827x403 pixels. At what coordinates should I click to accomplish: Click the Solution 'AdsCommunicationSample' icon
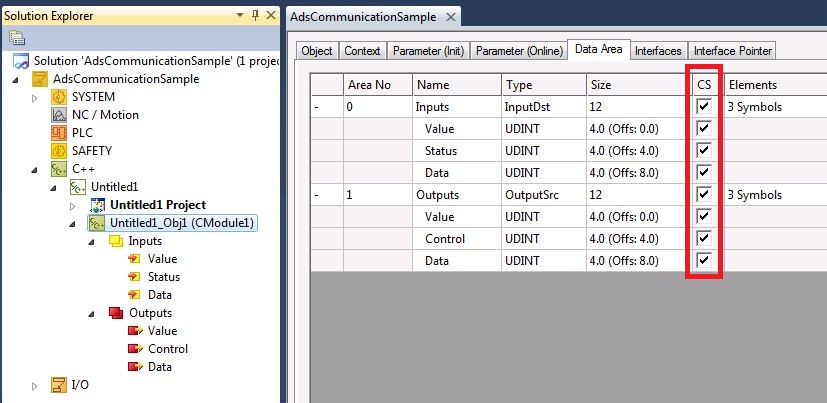(21, 61)
